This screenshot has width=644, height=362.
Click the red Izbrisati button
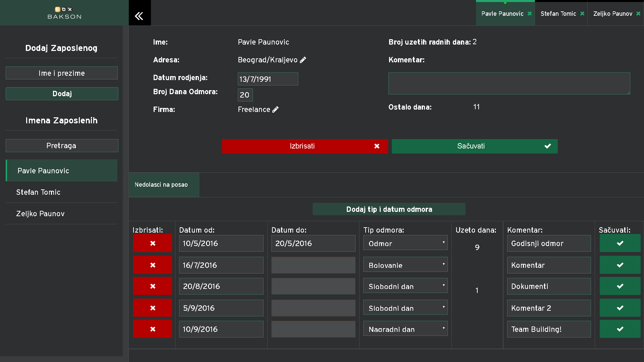pos(305,146)
